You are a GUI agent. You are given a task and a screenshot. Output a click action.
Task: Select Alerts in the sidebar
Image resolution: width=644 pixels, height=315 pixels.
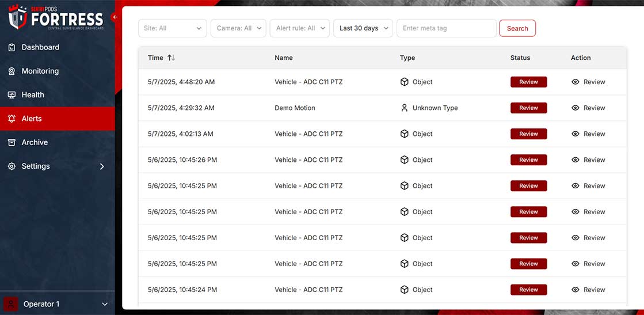click(x=58, y=119)
